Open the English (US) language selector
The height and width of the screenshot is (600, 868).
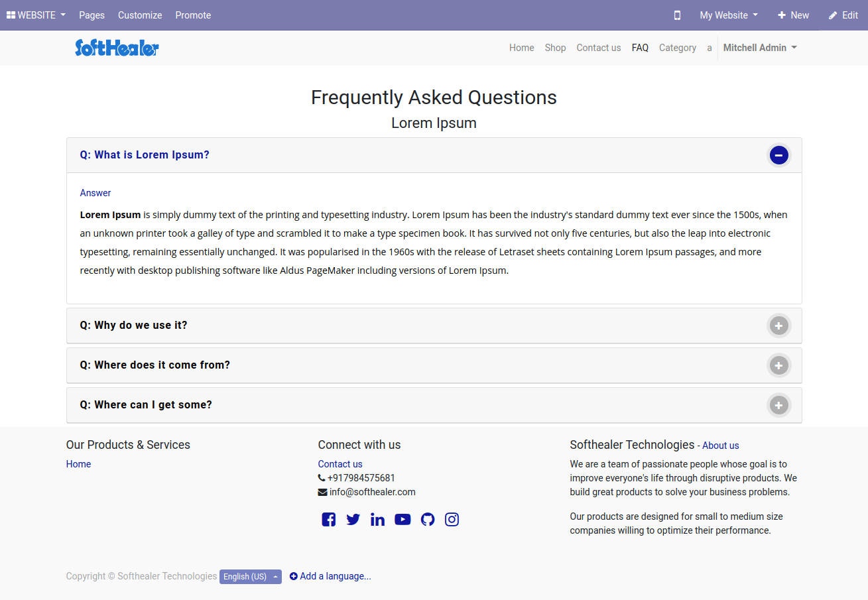tap(251, 577)
